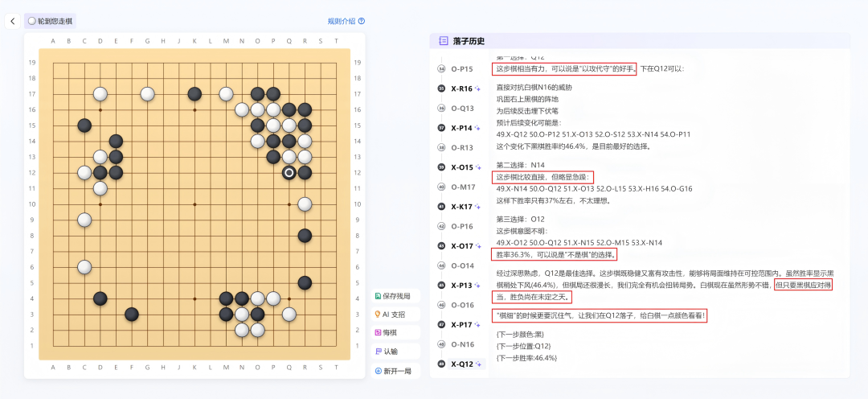Open the 规则介绍 help question-mark icon
This screenshot has width=868, height=399.
pyautogui.click(x=362, y=21)
